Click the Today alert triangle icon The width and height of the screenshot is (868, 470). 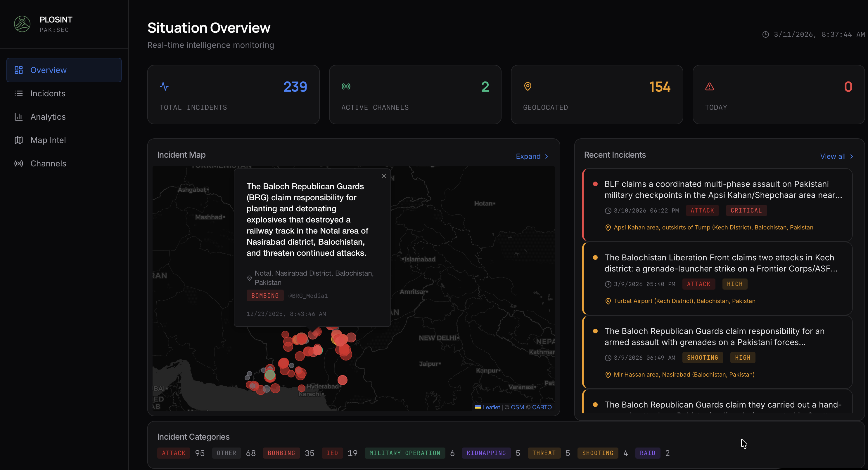(709, 86)
